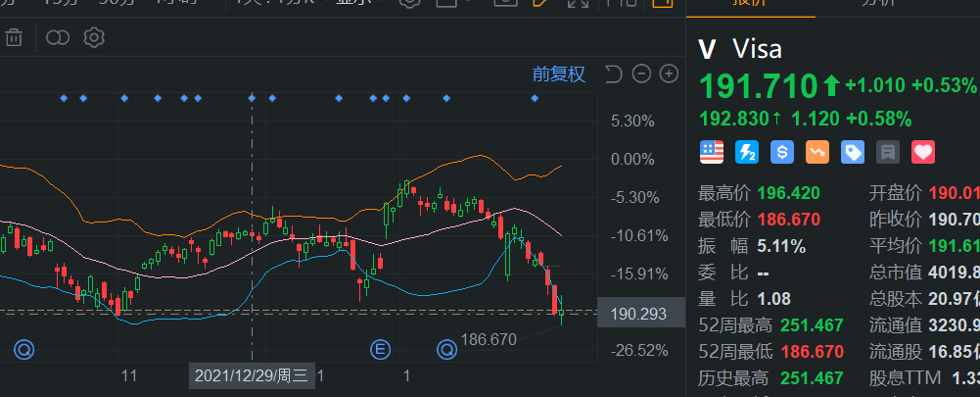Image resolution: width=980 pixels, height=397 pixels.
Task: Open chart settings gear below the timeframe bar
Action: [94, 37]
